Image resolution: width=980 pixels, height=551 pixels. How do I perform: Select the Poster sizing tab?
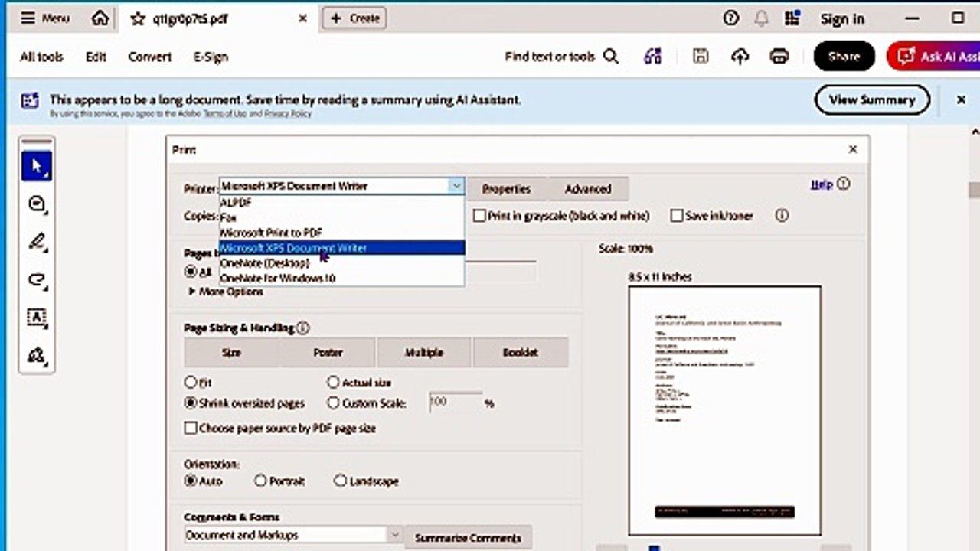point(328,353)
